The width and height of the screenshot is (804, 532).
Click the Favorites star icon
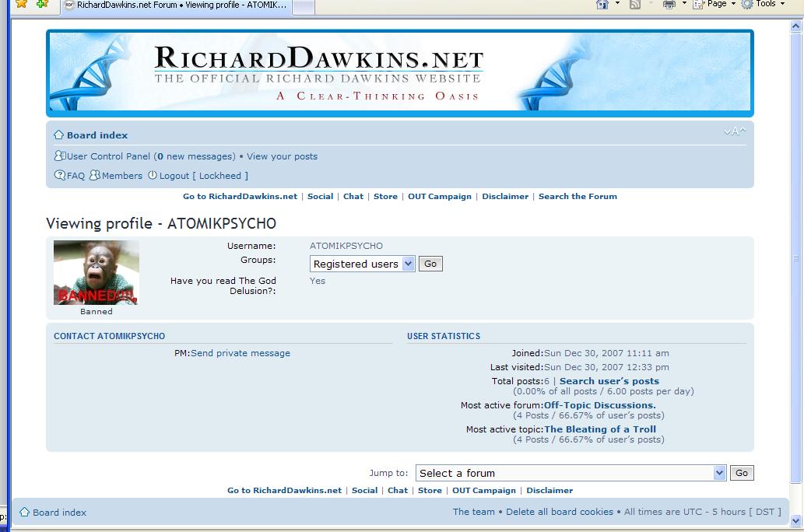click(21, 5)
